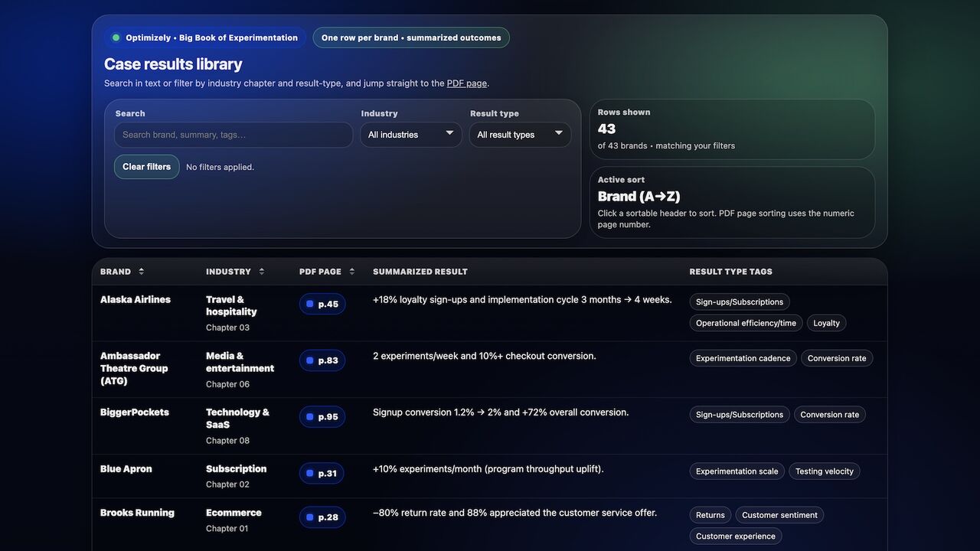Image resolution: width=980 pixels, height=551 pixels.
Task: Select the Customer sentiment tag
Action: pyautogui.click(x=779, y=515)
